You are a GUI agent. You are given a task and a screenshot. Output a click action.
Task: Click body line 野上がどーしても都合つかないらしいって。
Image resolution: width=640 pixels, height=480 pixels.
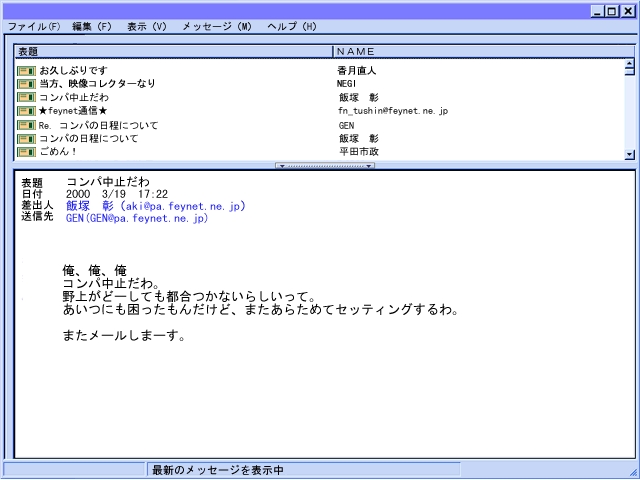[189, 296]
